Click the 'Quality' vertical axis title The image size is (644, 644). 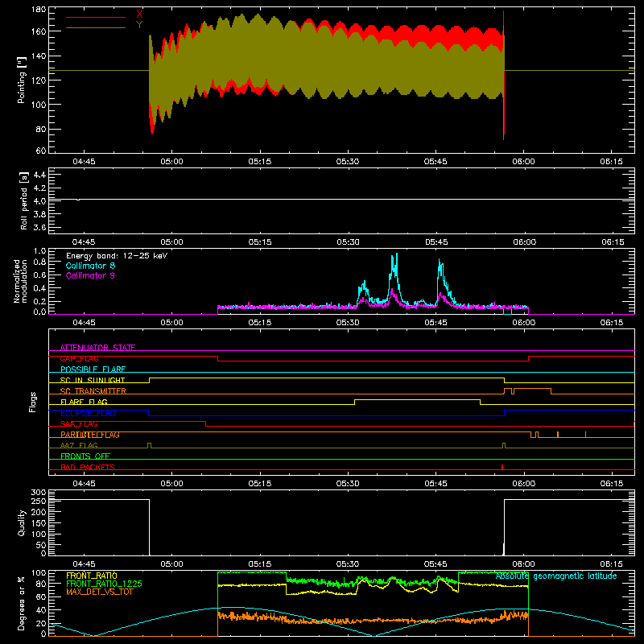pos(22,522)
